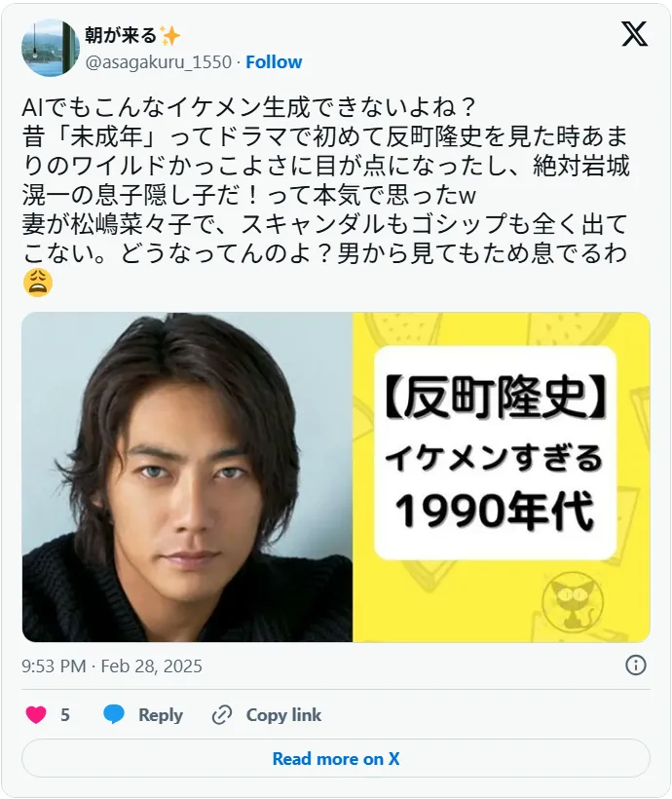Open the @asagakuru_1550 handle link

tap(159, 61)
